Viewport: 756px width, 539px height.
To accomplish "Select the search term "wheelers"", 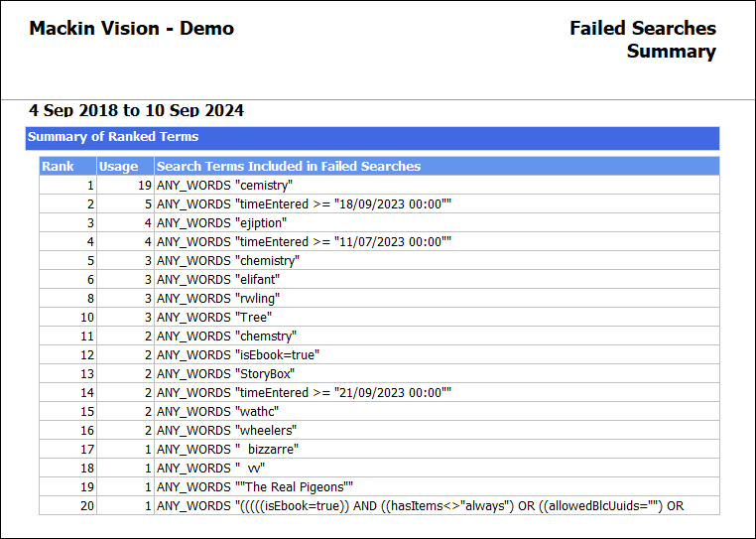I will click(226, 430).
